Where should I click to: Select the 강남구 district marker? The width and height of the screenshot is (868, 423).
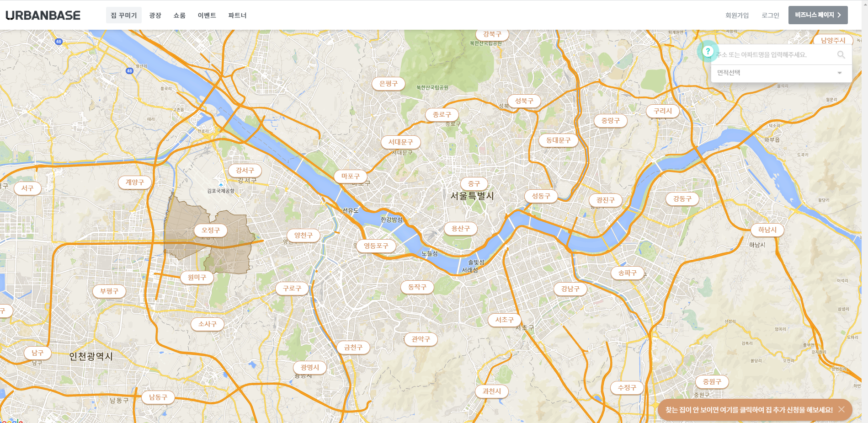pos(570,289)
